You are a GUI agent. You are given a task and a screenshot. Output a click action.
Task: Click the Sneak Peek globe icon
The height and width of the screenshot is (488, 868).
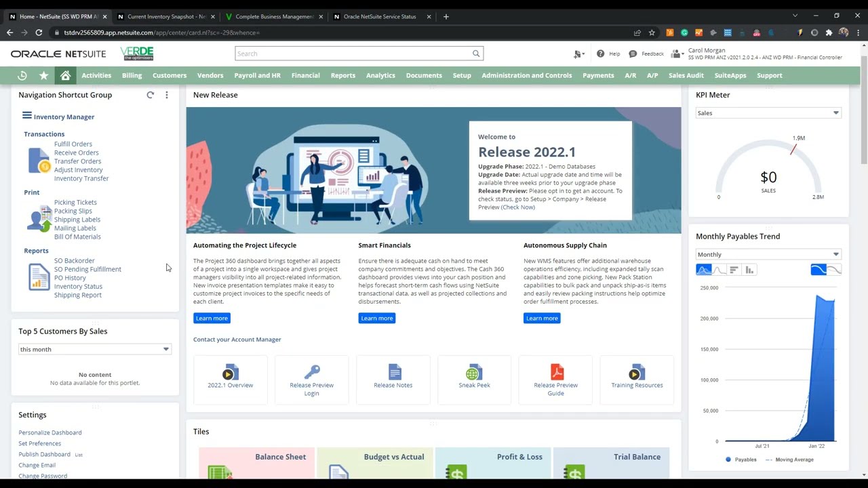473,373
